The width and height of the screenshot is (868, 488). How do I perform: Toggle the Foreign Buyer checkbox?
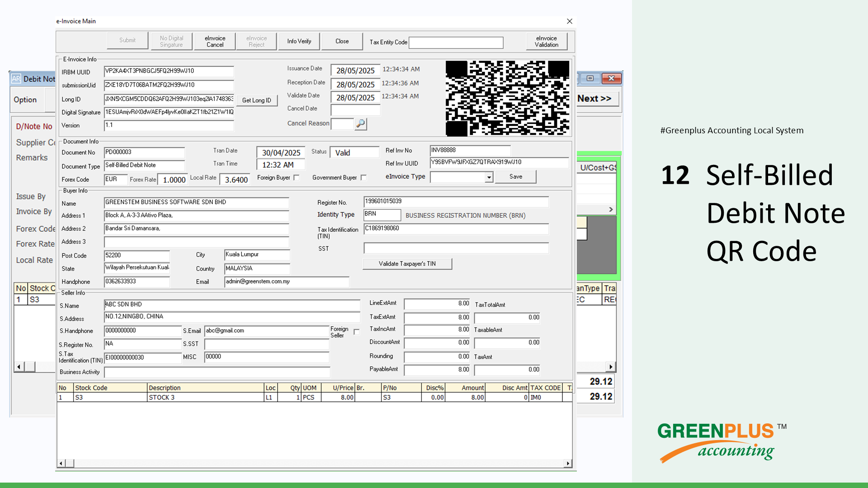coord(297,178)
